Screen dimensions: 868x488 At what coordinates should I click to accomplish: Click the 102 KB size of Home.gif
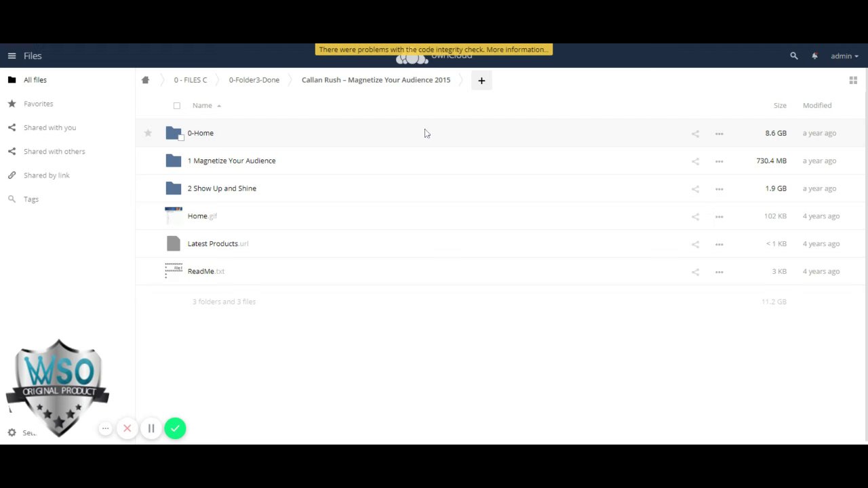tap(775, 216)
